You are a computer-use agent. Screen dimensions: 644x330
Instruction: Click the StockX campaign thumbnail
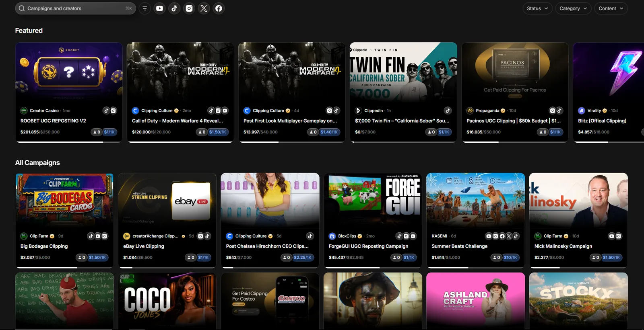point(578,301)
